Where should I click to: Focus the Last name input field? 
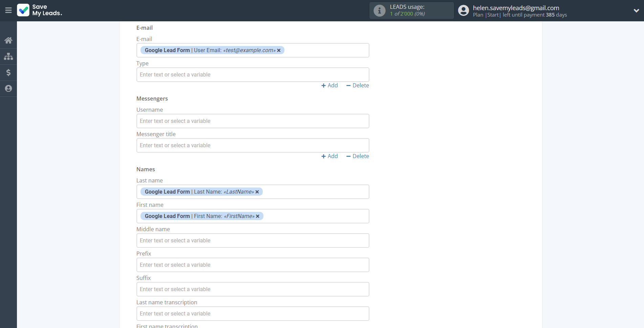click(253, 192)
